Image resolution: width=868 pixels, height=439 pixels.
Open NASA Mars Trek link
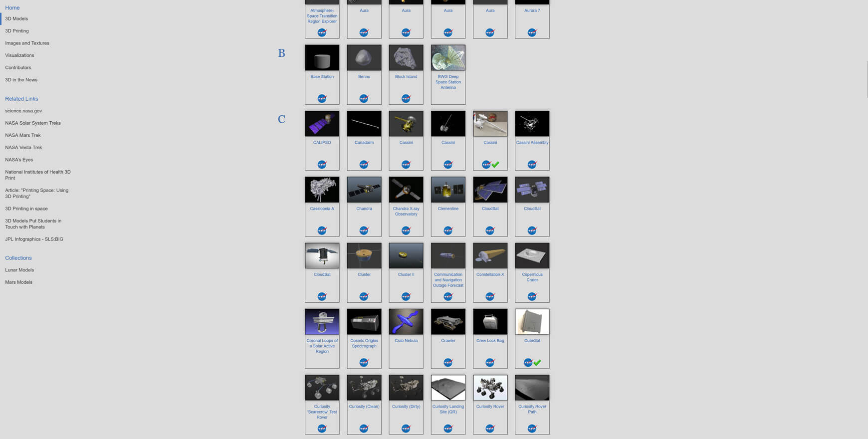point(23,135)
